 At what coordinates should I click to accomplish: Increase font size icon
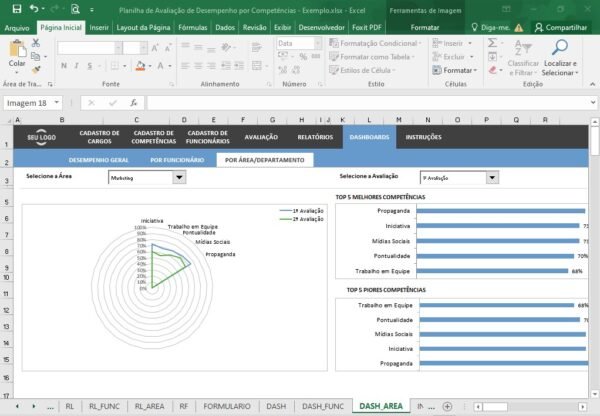click(155, 48)
